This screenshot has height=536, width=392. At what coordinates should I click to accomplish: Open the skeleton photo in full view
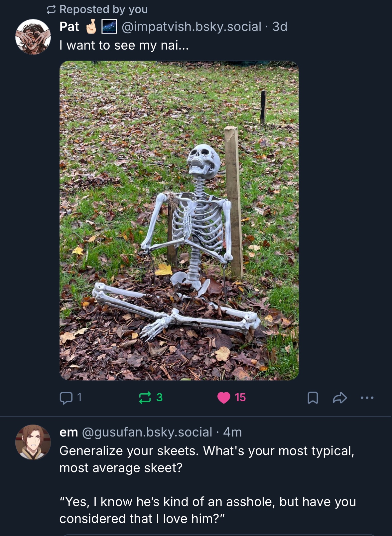pos(179,220)
